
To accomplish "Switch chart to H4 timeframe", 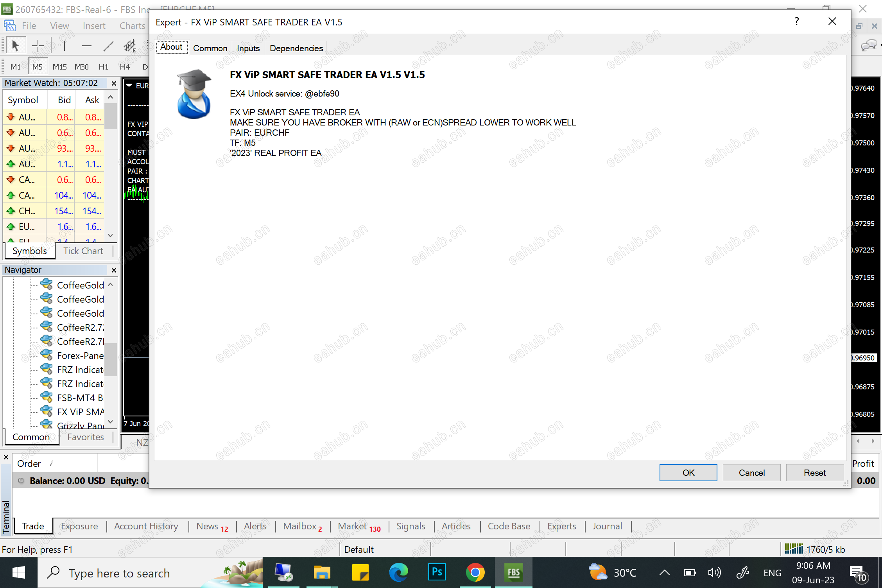I will click(125, 66).
